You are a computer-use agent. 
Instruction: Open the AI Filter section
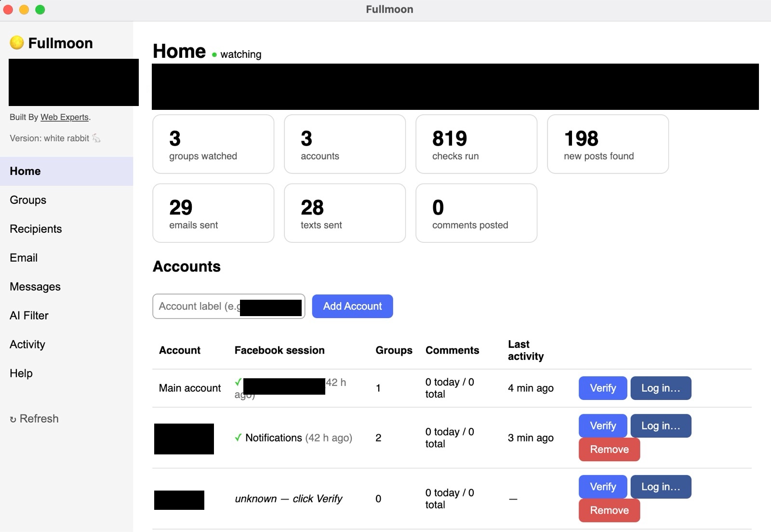tap(66, 316)
